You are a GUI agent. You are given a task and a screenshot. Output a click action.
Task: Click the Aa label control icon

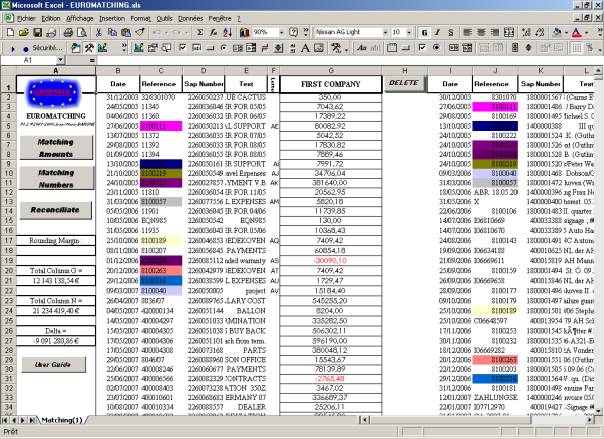click(361, 48)
